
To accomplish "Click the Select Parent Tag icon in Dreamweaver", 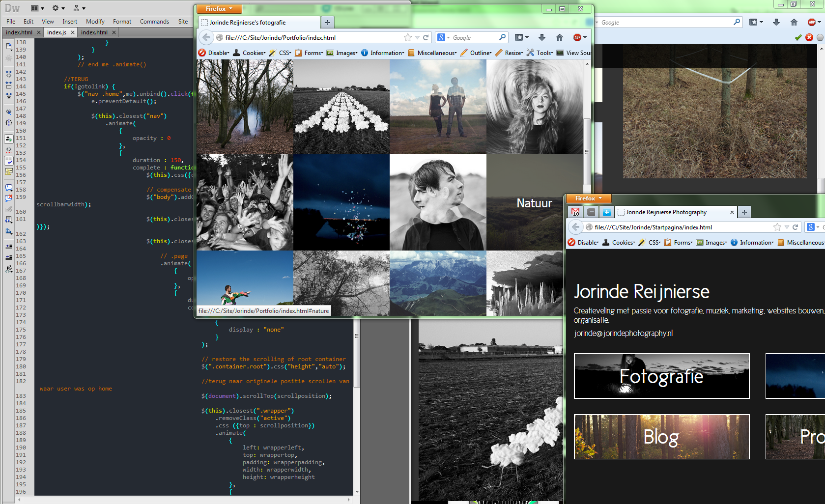I will pos(9,112).
